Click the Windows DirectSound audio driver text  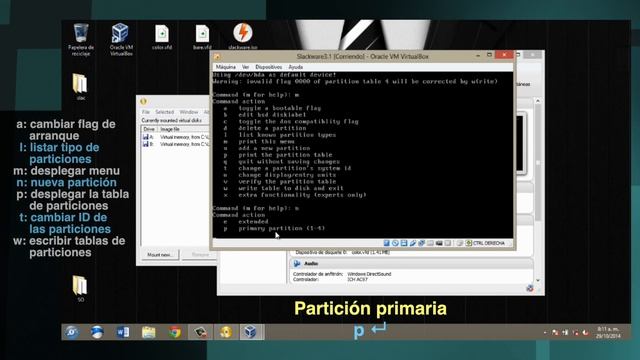click(x=369, y=274)
